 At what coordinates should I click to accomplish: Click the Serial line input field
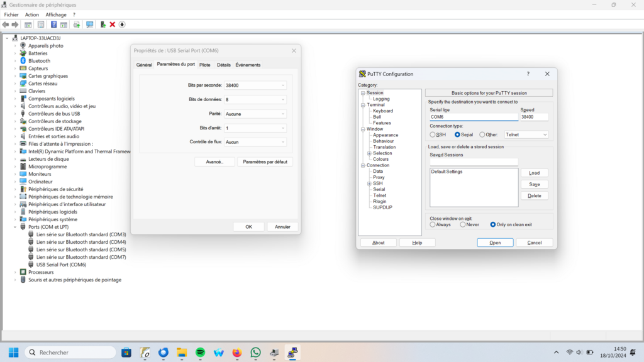474,117
